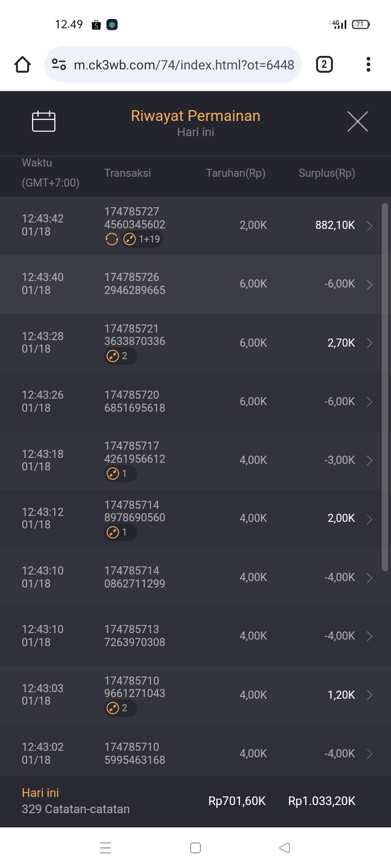Expand the 12:43:12 row with 2,00K surplus

tap(369, 519)
